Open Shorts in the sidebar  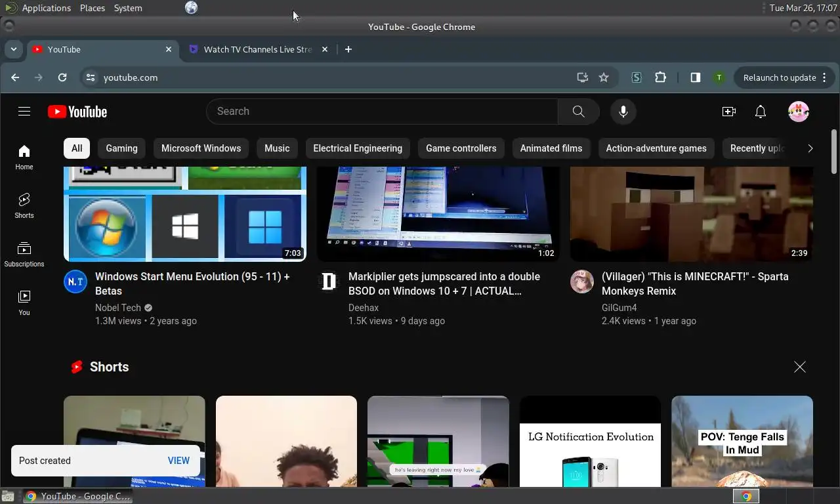[x=24, y=206]
